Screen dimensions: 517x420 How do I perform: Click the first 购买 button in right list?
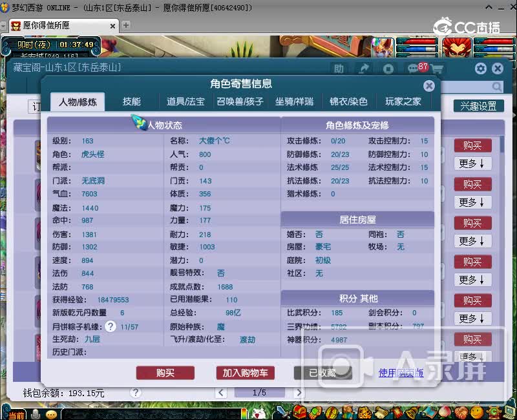(x=472, y=145)
